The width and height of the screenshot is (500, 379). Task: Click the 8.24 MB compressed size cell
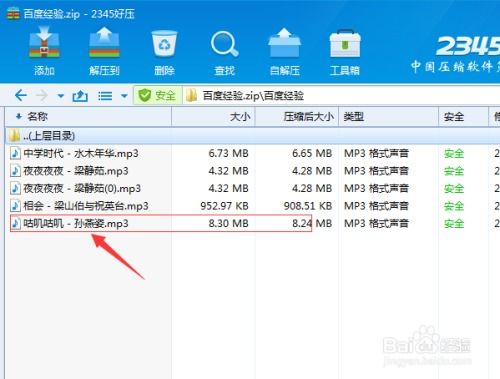(x=312, y=223)
